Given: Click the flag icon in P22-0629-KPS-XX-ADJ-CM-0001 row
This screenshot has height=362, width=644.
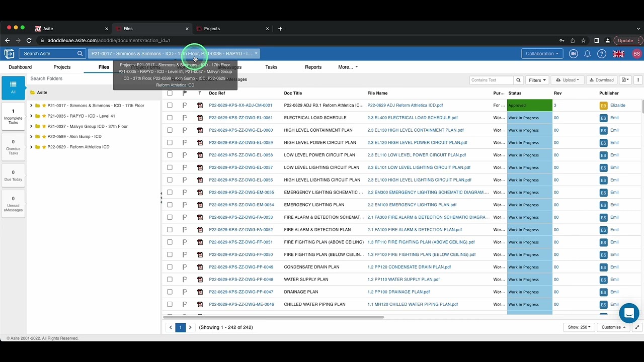Looking at the screenshot, I should [185, 106].
